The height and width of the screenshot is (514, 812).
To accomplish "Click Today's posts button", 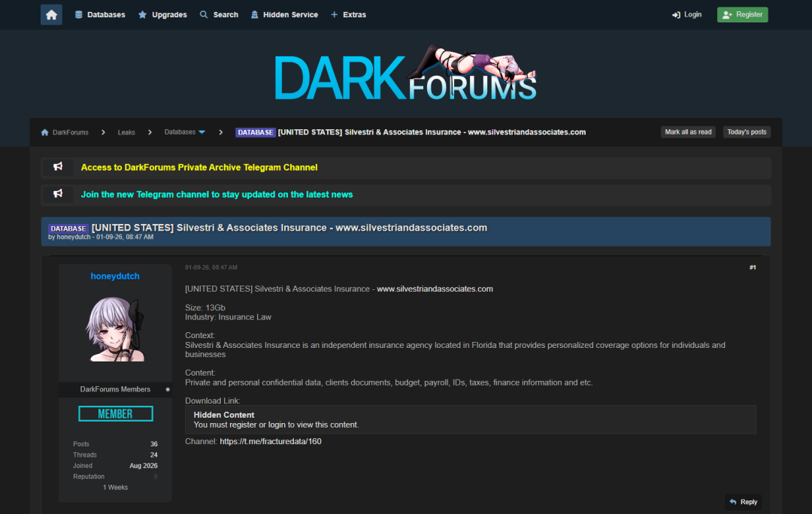I will (747, 132).
